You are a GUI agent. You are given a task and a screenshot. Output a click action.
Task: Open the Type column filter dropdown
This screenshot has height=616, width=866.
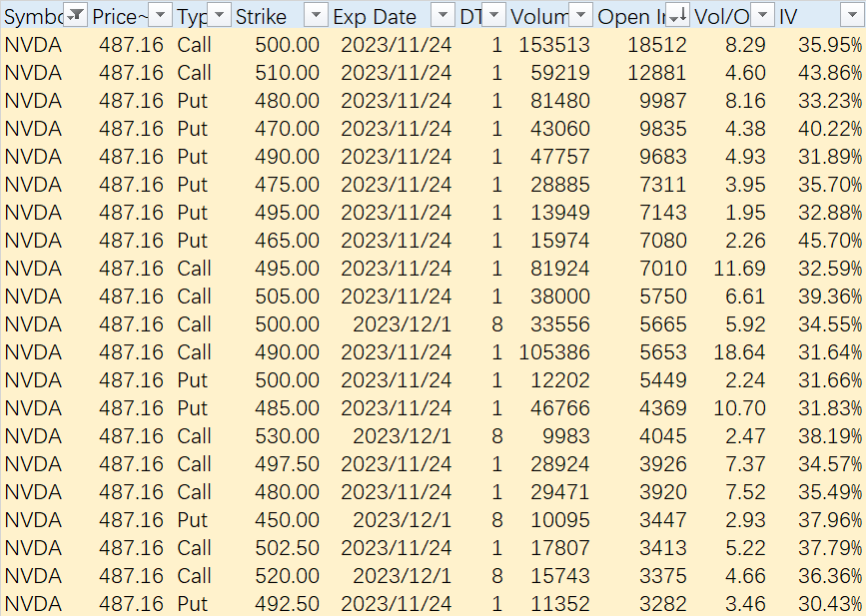coord(220,15)
